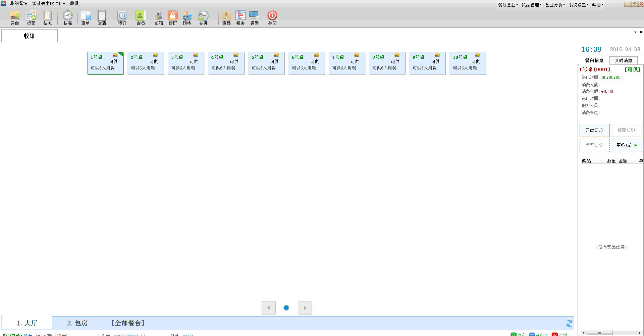The image size is (644, 336).
Task: Open the 系统设置 menu
Action: 578,5
